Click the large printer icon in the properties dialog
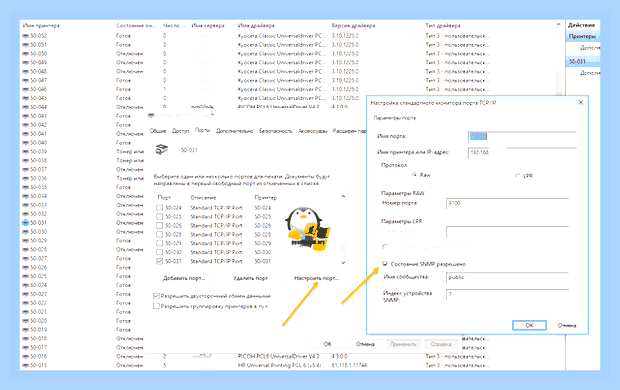The image size is (620, 390). [162, 150]
